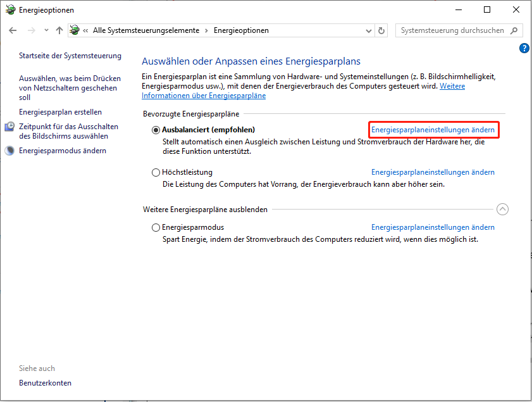The image size is (532, 402).
Task: Click the magnifier search icon
Action: tap(514, 30)
